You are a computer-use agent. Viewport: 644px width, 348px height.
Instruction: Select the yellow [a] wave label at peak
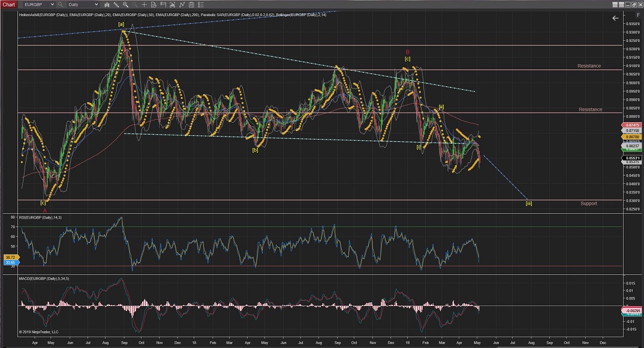tap(121, 24)
